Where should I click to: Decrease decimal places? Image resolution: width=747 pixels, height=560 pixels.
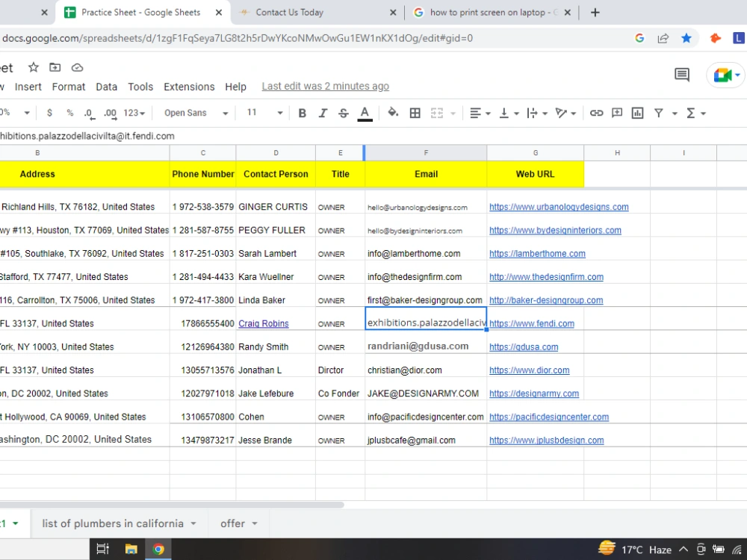point(89,113)
